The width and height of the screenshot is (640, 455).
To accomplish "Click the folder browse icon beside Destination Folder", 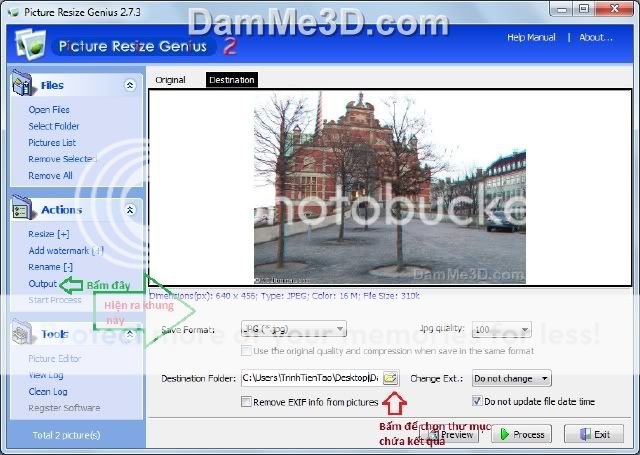I will point(391,379).
